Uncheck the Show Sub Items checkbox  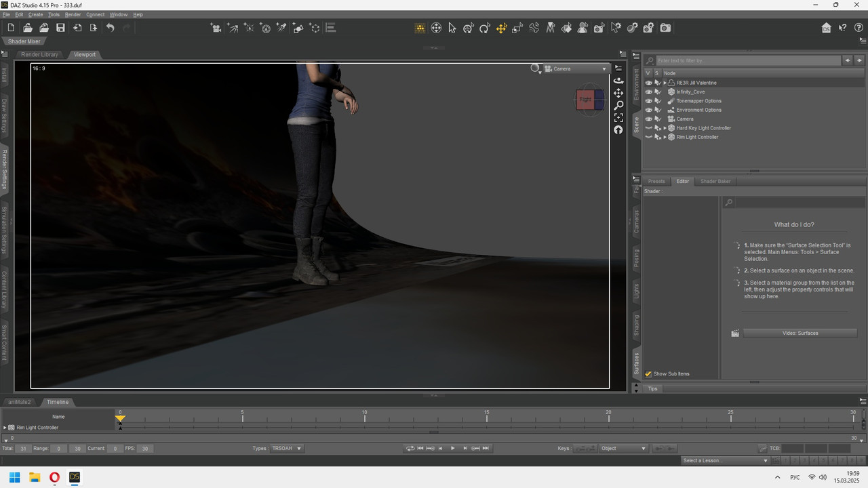(648, 374)
